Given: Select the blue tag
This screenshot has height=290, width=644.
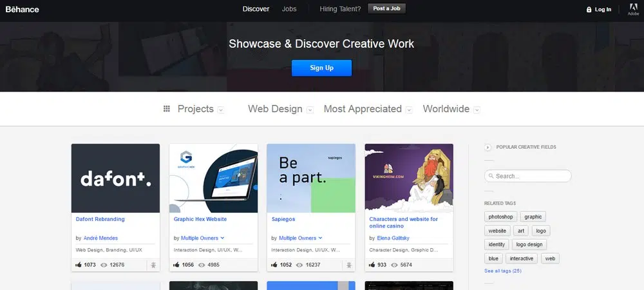Looking at the screenshot, I should tap(493, 258).
